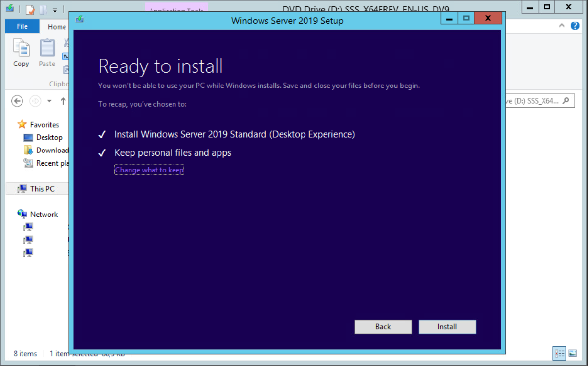This screenshot has width=588, height=366.
Task: Click the Explorer window system icon
Action: (10, 8)
